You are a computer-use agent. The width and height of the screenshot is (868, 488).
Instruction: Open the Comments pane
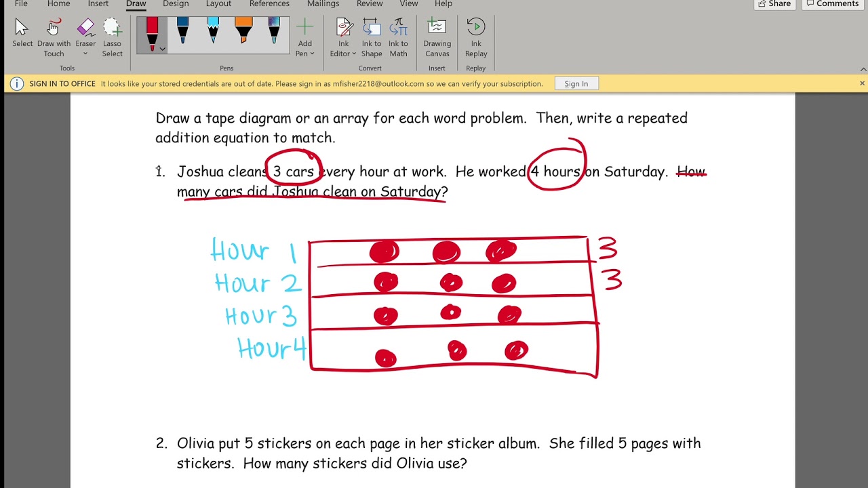(832, 4)
